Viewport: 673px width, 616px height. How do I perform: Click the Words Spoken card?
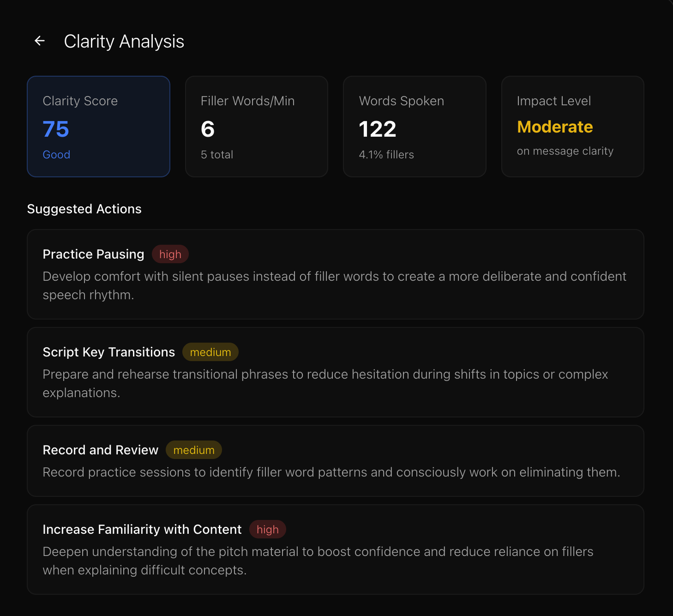pyautogui.click(x=414, y=126)
